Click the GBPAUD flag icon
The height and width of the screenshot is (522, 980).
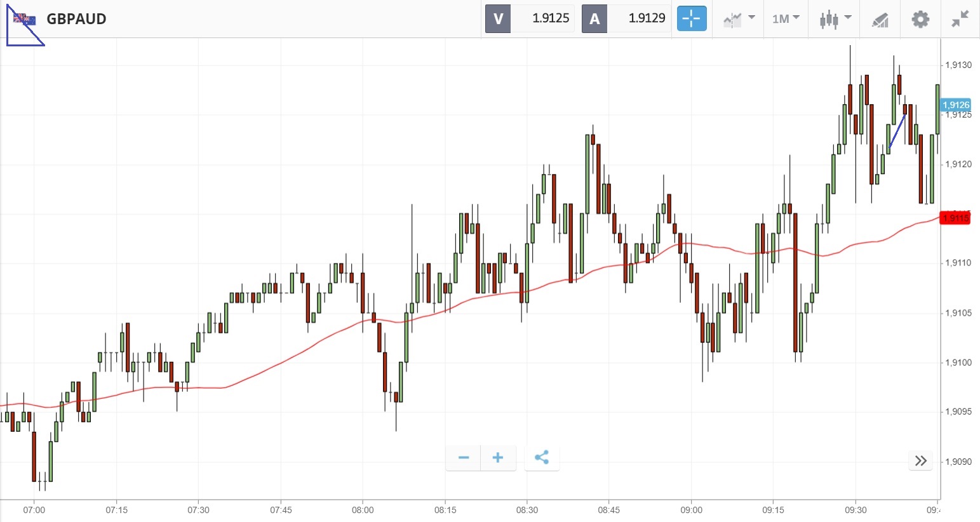coord(25,20)
